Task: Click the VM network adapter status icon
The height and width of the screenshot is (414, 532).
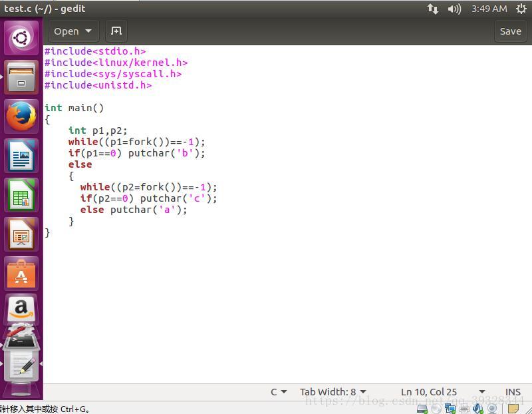Action: click(x=450, y=409)
